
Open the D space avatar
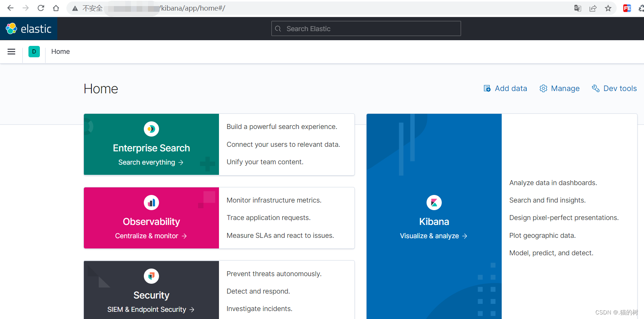tap(34, 52)
